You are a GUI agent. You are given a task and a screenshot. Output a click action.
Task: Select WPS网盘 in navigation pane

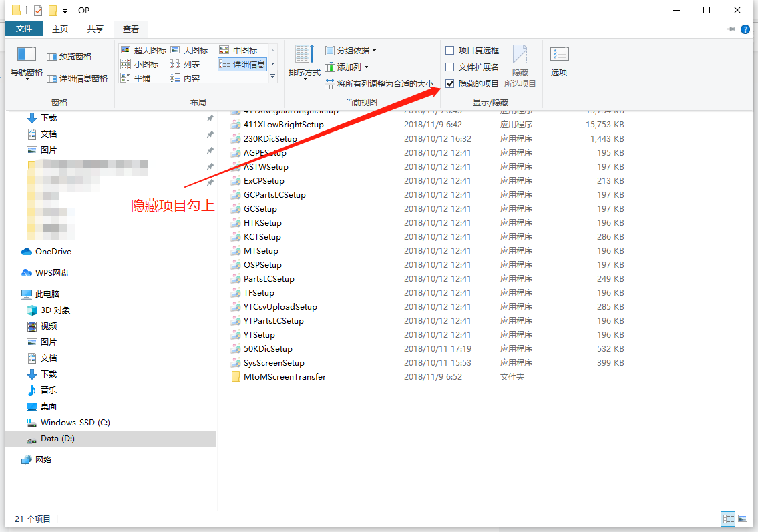click(45, 272)
